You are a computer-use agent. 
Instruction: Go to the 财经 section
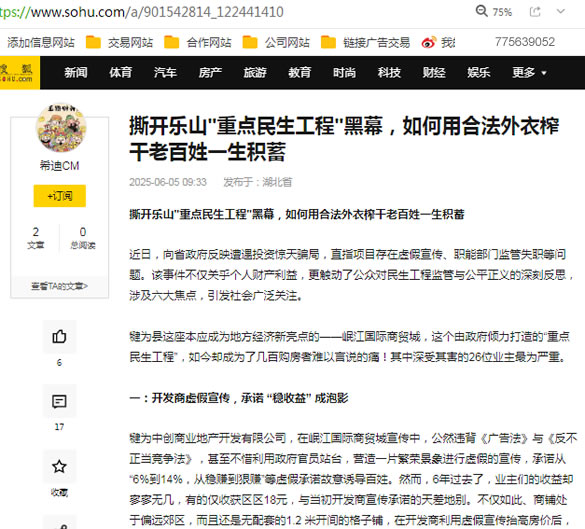[434, 72]
